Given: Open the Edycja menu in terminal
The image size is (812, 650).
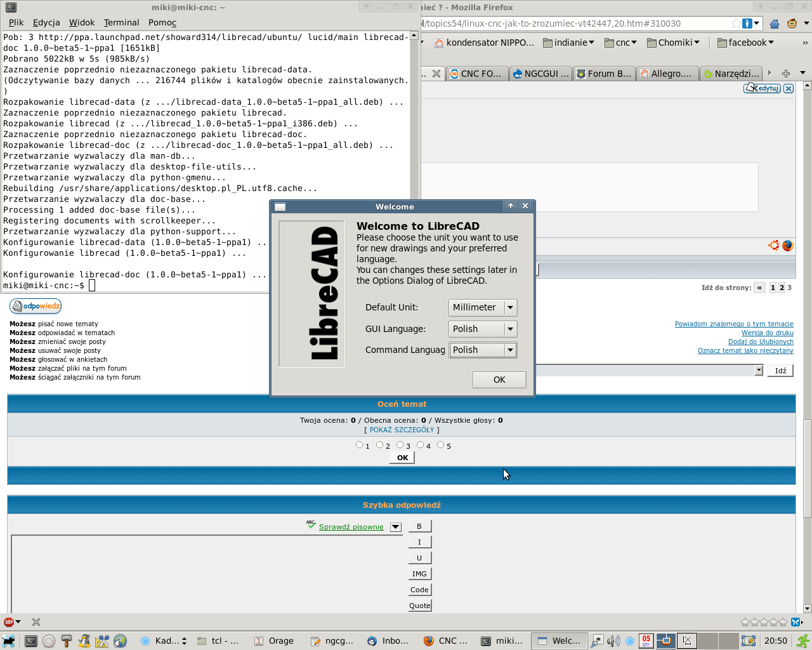Looking at the screenshot, I should coord(46,22).
